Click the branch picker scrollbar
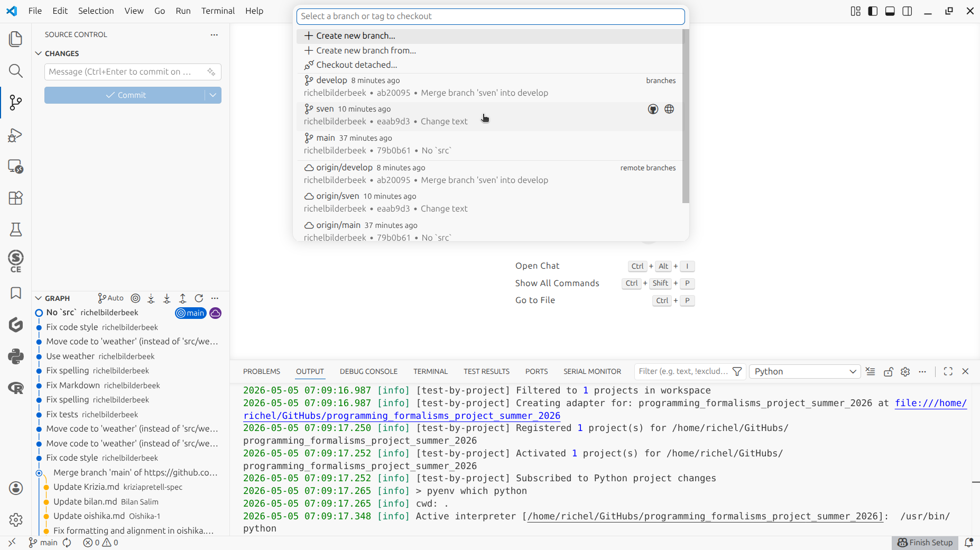980x550 pixels. point(686,116)
